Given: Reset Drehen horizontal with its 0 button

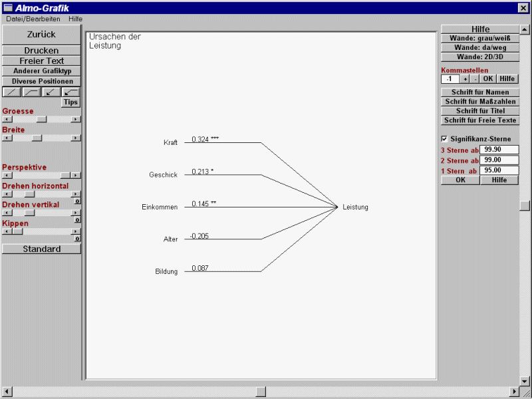Looking at the screenshot, I should coord(77,201).
